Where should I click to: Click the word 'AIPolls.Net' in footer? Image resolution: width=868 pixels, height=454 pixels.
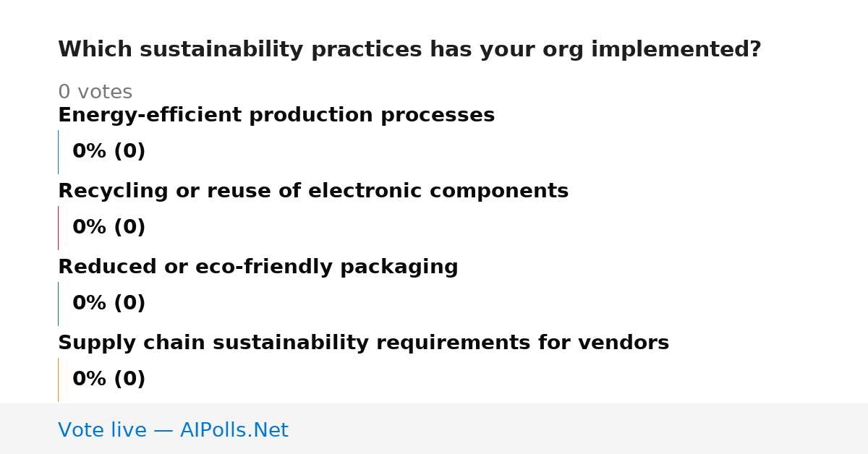pyautogui.click(x=234, y=430)
